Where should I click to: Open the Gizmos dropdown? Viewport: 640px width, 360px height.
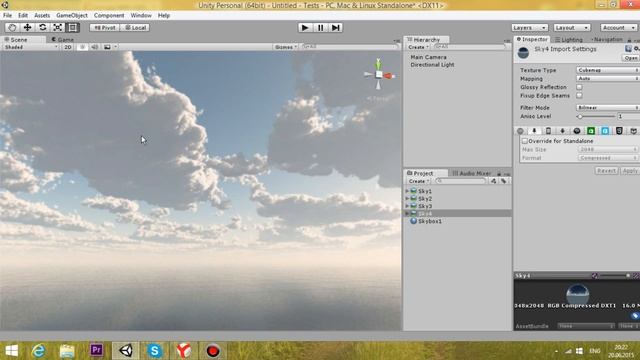coord(286,47)
